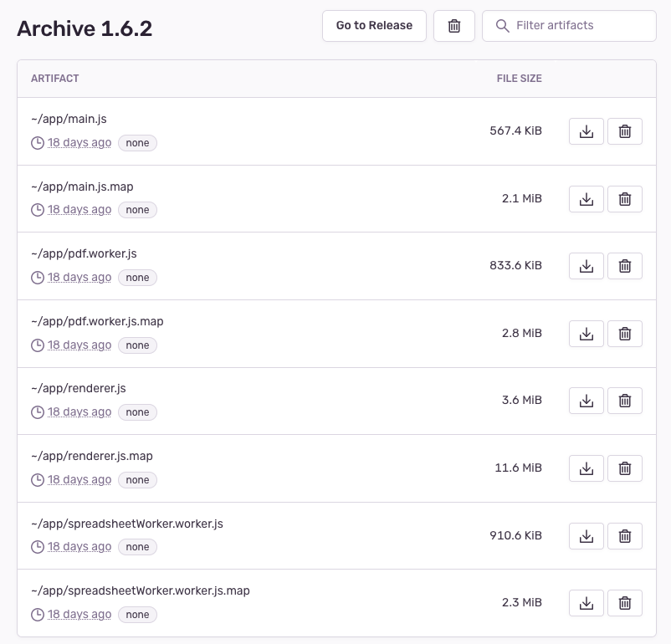Select the Archive 1.6.2 title
The width and height of the screenshot is (671, 644).
click(x=85, y=28)
